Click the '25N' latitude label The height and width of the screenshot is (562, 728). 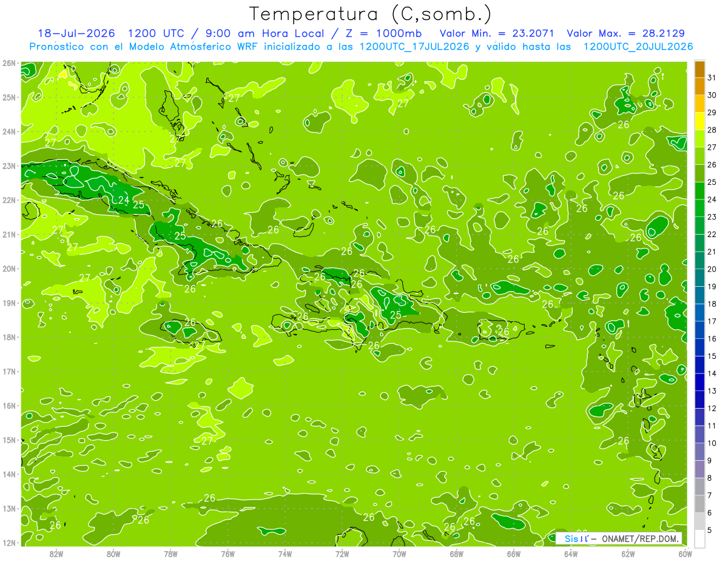8,97
